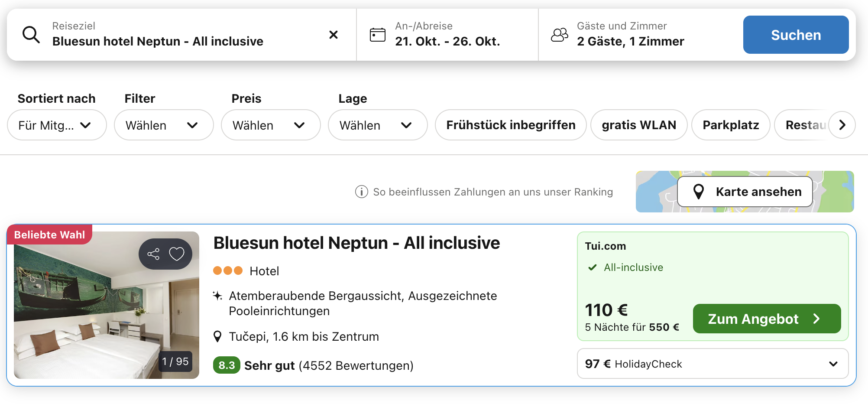Open the map with Karte ansehen
868x404 pixels.
[745, 192]
